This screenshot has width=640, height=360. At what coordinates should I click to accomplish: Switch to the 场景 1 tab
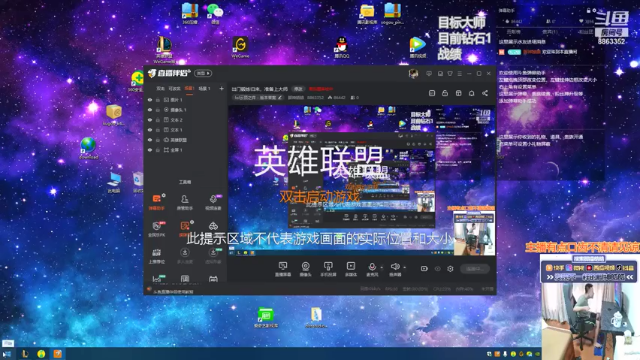tap(204, 88)
